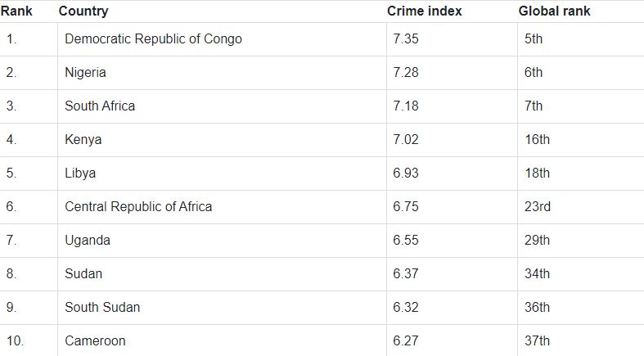Select the 5th global rank cell
This screenshot has height=356, width=644.
point(534,39)
